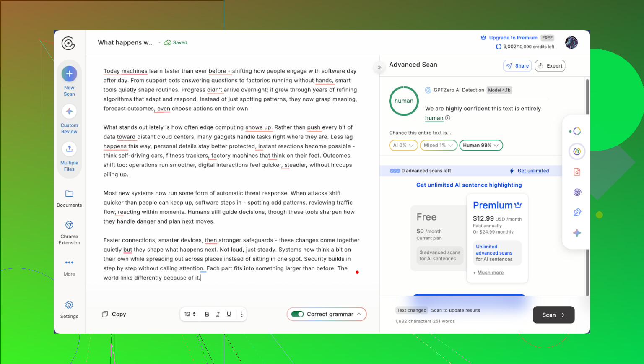Open the More sidebar menu
644x364 pixels.
tap(69, 263)
